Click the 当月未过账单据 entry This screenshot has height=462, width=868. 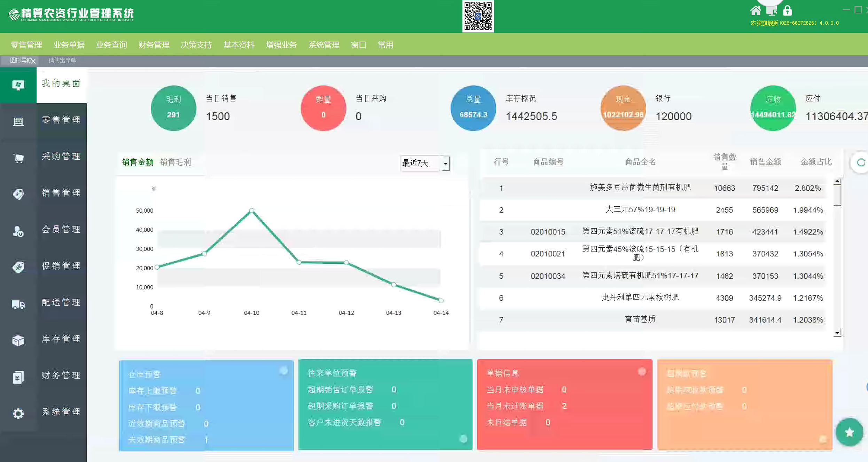(x=515, y=406)
